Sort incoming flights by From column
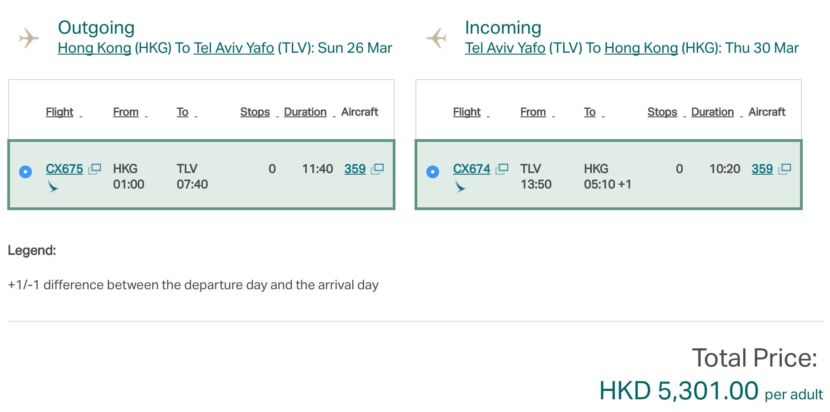This screenshot has height=412, width=830. coord(533,112)
